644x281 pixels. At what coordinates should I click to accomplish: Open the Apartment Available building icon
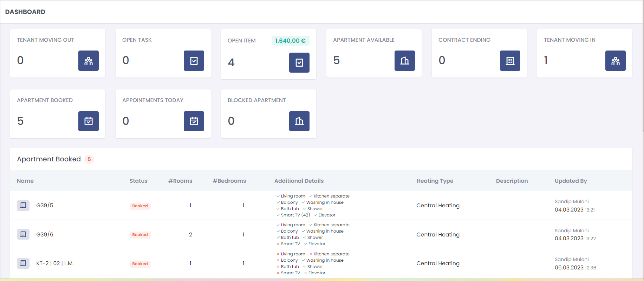tap(404, 61)
